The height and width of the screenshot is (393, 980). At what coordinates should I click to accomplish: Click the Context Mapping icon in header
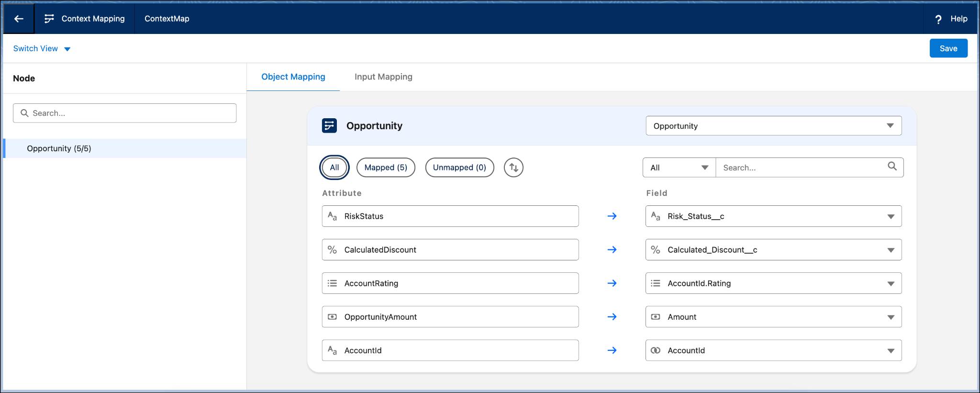pos(49,19)
